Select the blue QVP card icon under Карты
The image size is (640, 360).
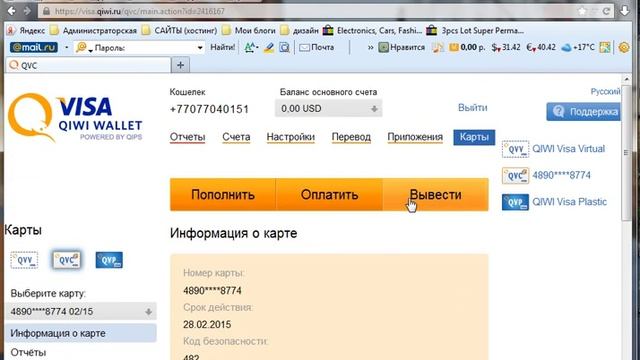pyautogui.click(x=109, y=260)
